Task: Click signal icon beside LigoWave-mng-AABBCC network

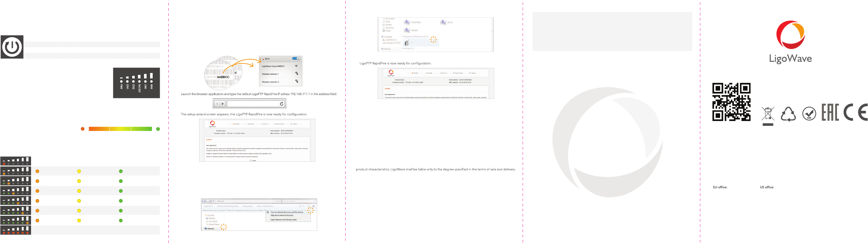Action: (x=296, y=66)
